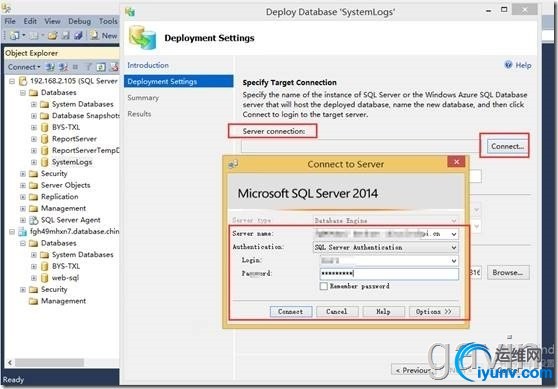Image resolution: width=558 pixels, height=389 pixels.
Task: Expand the SystemLogs database node
Action: point(34,162)
